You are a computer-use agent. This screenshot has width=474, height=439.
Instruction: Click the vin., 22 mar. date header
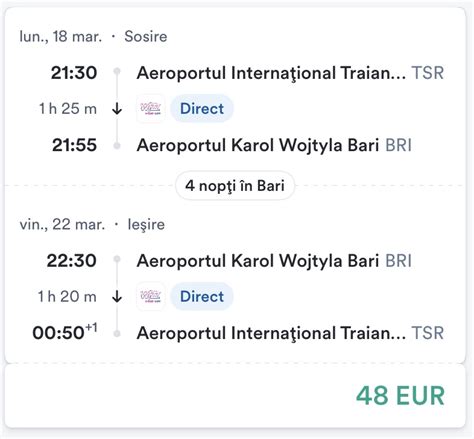[x=62, y=224]
